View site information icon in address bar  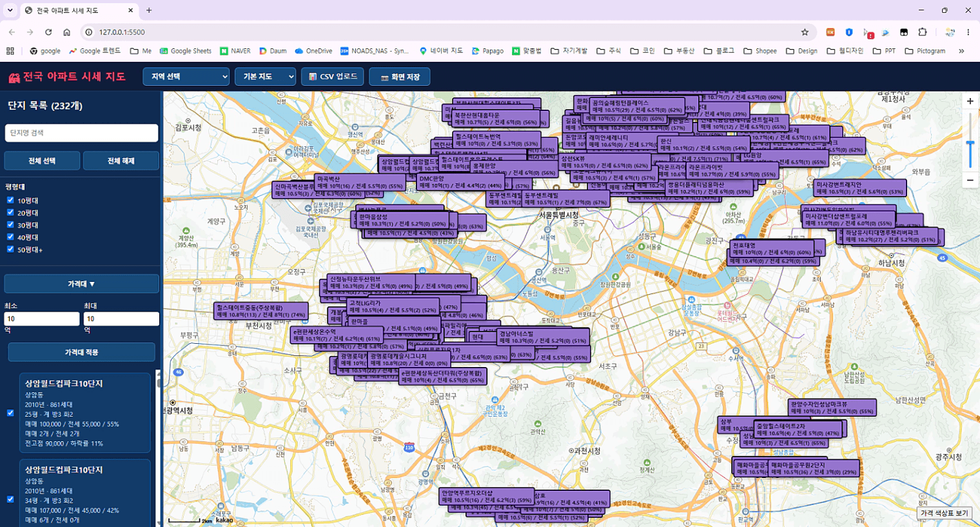[x=89, y=32]
